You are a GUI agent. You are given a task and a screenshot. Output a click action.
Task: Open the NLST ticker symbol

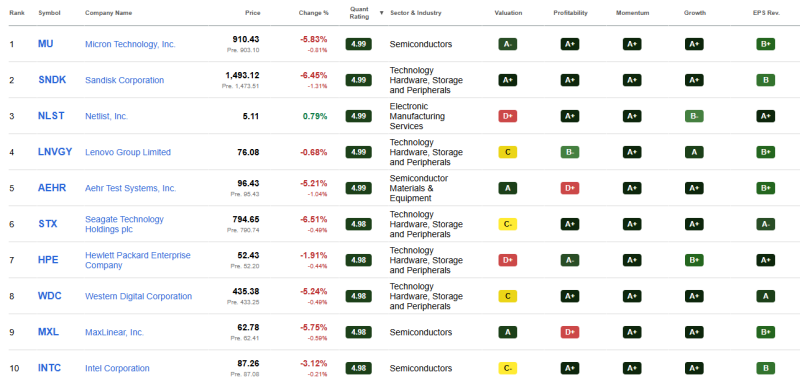click(51, 116)
